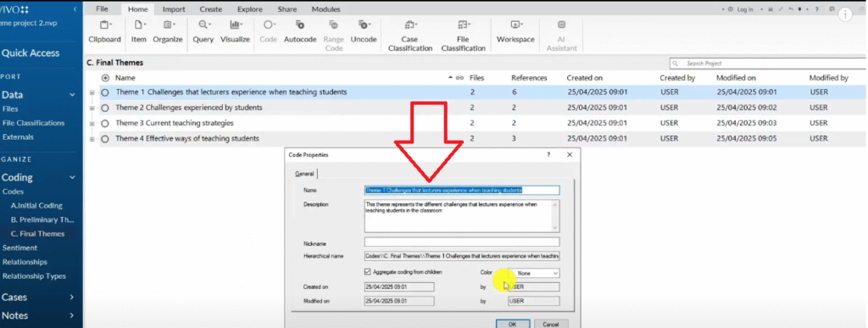Switch to the Modules ribbon tab
Viewport: 868px width, 328px height.
pos(326,9)
